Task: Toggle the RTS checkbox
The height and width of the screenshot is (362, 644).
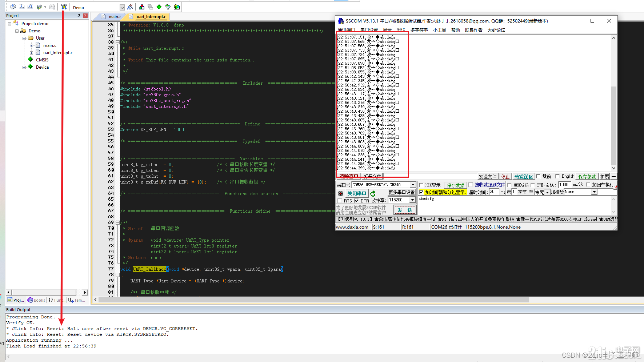Action: tap(340, 201)
